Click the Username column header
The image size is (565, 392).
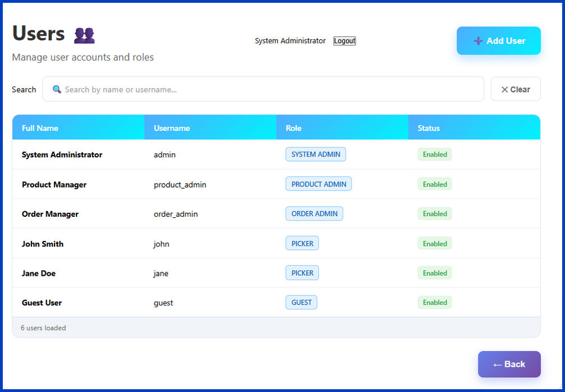pyautogui.click(x=211, y=127)
